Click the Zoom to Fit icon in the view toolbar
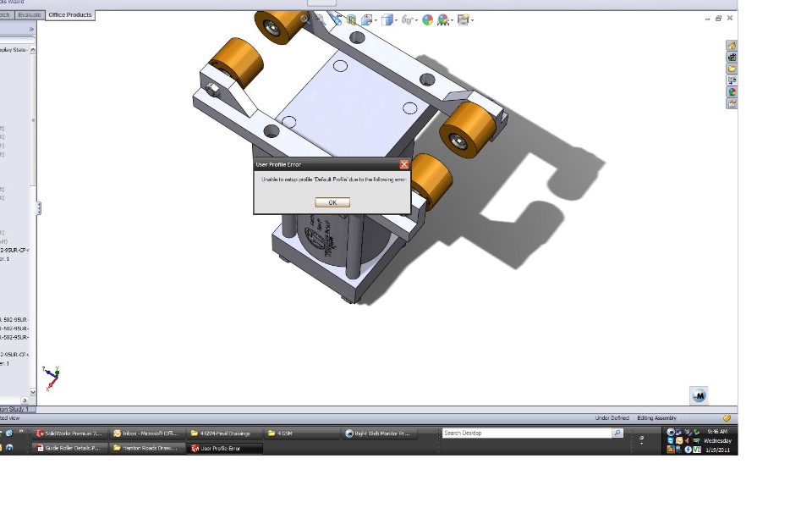Viewport: 812px width, 508px height. click(304, 19)
